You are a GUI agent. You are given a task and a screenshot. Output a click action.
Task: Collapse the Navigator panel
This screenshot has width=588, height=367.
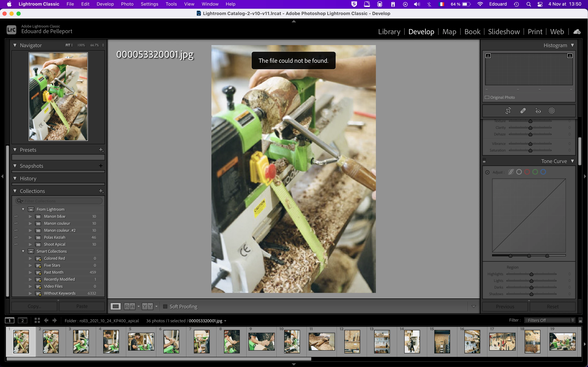(15, 45)
